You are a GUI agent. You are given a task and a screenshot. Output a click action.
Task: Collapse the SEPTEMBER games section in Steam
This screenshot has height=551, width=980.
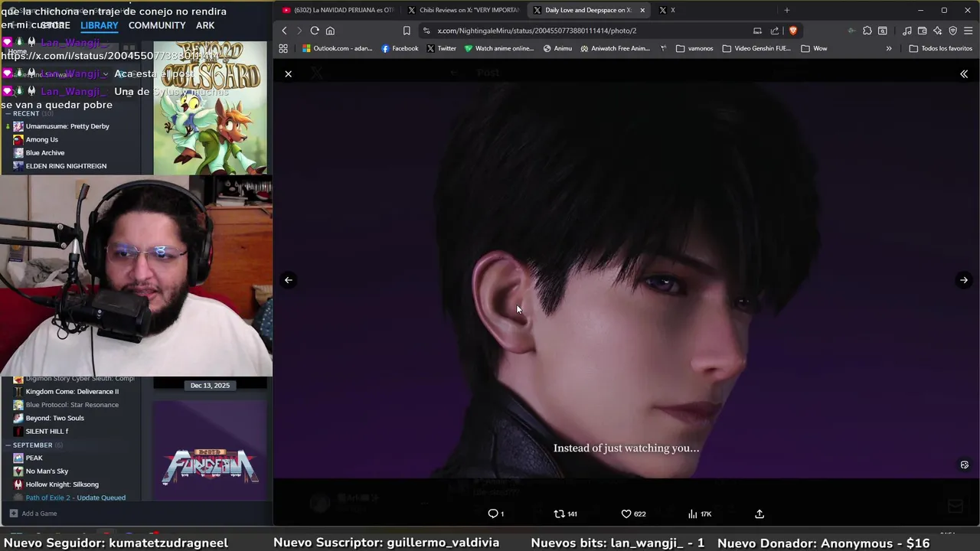point(8,445)
